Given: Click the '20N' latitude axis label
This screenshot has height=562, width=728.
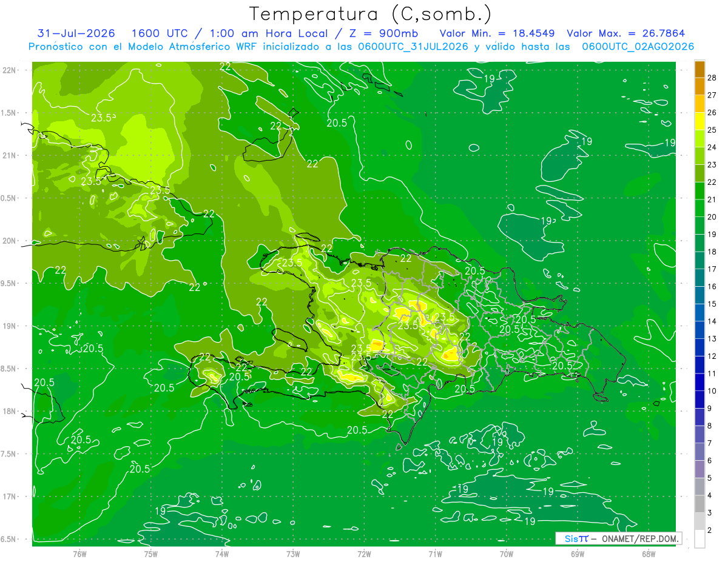Looking at the screenshot, I should point(10,241).
